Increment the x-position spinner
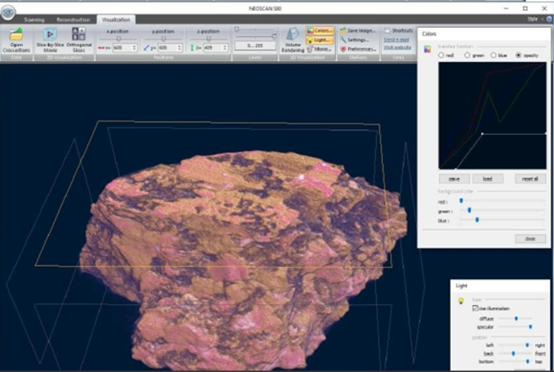This screenshot has width=554, height=372. 134,46
